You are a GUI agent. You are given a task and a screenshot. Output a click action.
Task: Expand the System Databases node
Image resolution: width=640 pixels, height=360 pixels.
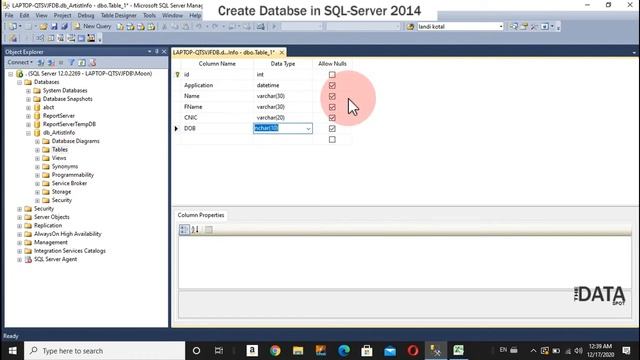point(28,91)
